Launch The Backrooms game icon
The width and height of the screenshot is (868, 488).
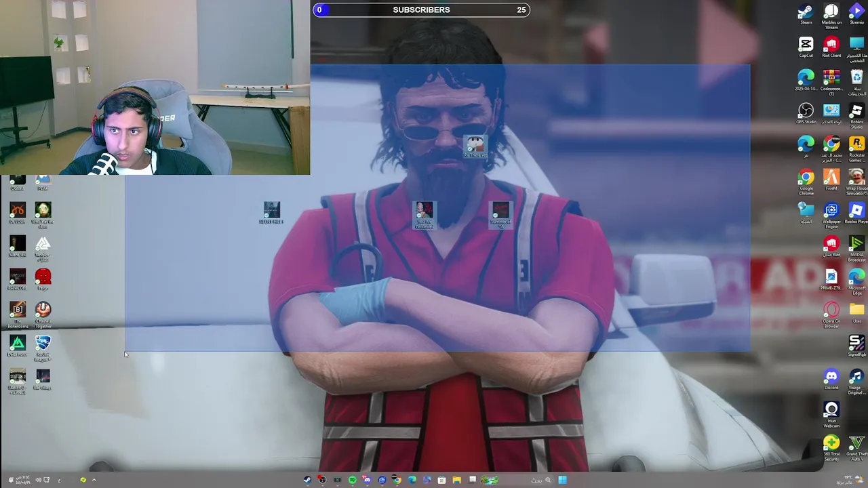[x=18, y=314]
